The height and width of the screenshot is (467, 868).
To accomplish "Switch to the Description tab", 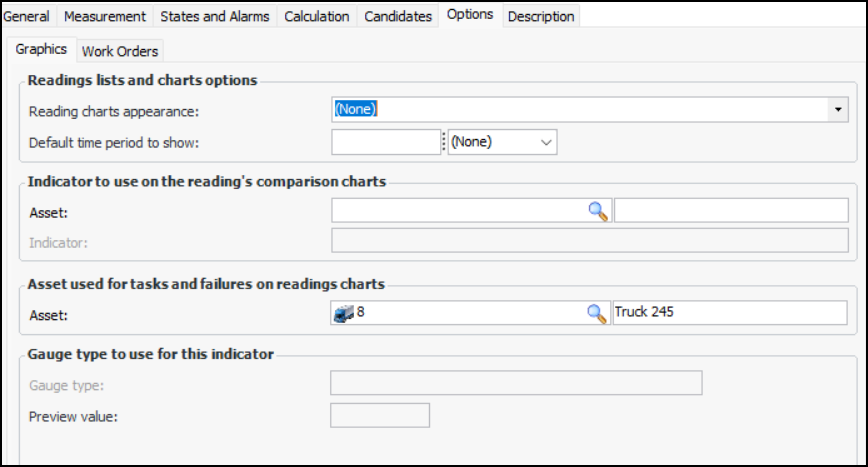I will click(x=541, y=16).
